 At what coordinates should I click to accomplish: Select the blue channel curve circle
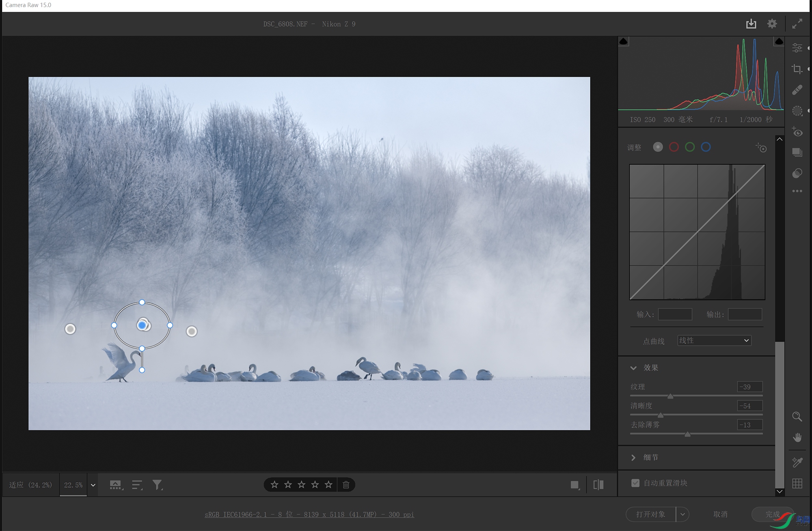tap(706, 147)
